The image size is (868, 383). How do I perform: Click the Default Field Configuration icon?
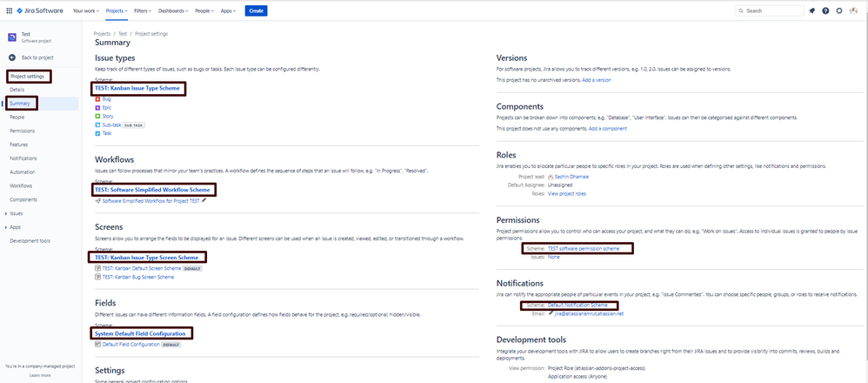click(x=98, y=344)
